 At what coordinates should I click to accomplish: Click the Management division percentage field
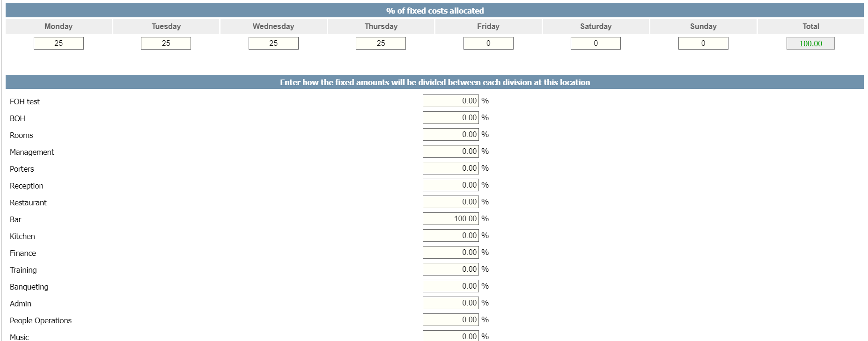tap(450, 152)
